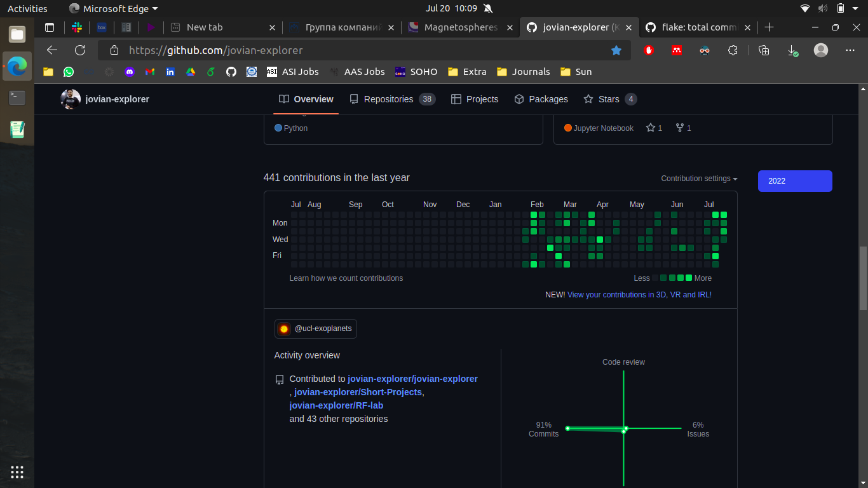
Task: Switch to the flake: total commits tab
Action: [699, 27]
